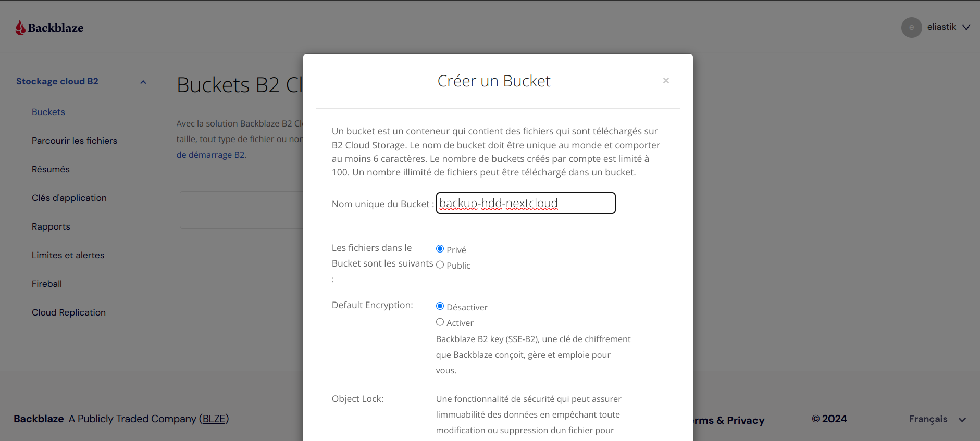Open the Rapports page
980x441 pixels.
51,226
